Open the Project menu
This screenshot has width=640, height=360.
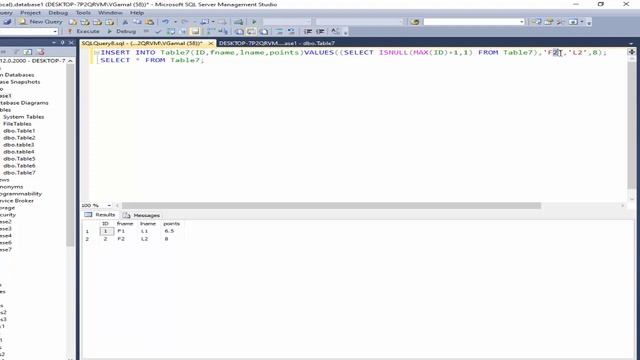pos(31,13)
